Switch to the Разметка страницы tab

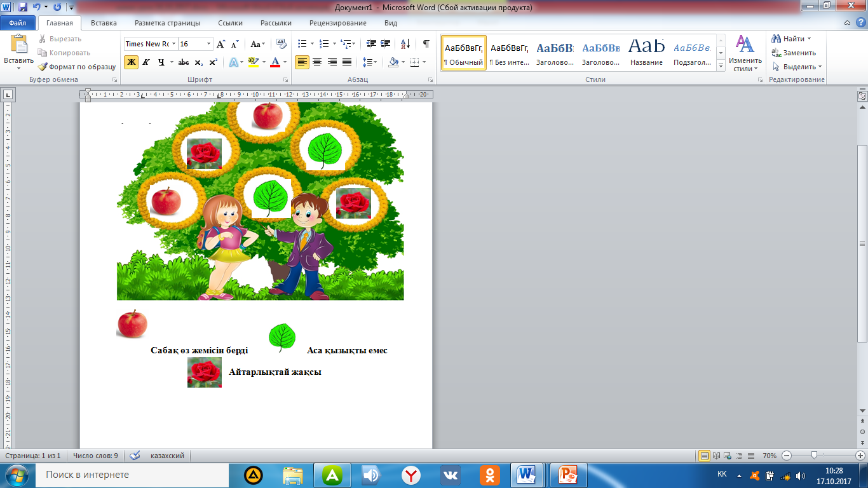pyautogui.click(x=167, y=23)
